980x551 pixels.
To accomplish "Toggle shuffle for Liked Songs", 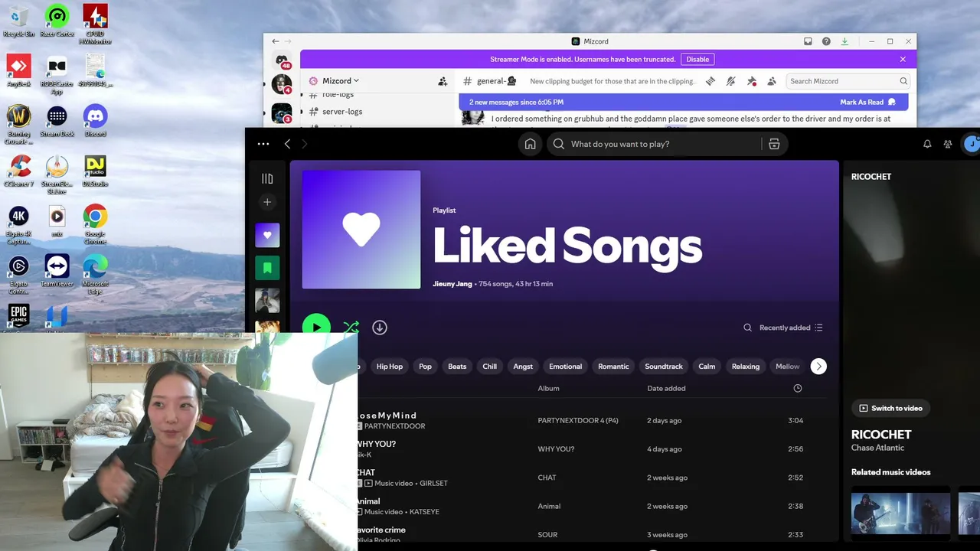I will [x=351, y=328].
